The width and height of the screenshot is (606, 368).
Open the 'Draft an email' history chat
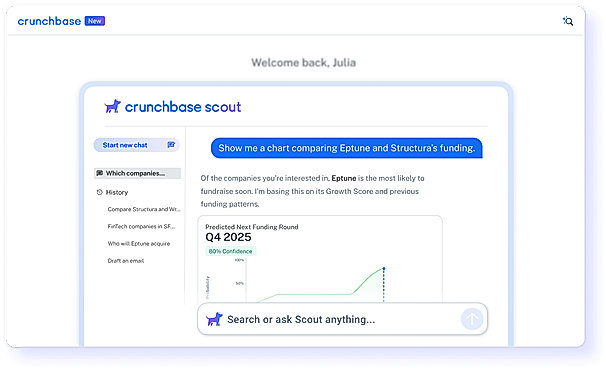[x=126, y=261]
